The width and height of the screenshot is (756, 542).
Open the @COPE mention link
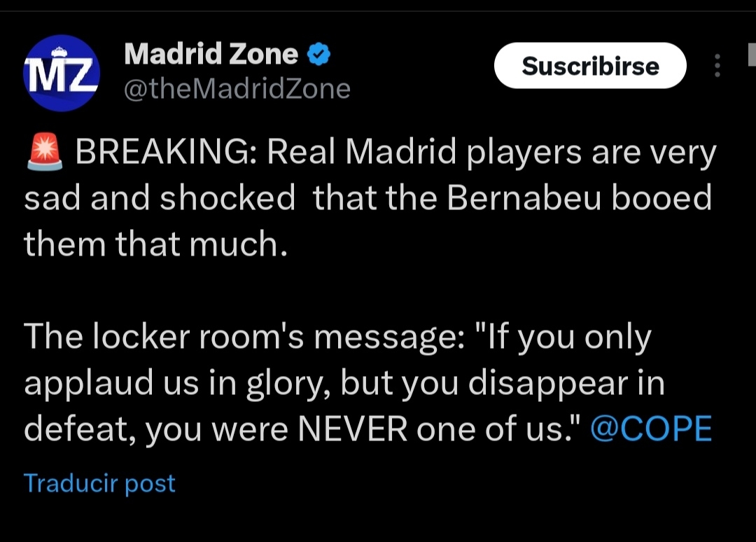650,429
